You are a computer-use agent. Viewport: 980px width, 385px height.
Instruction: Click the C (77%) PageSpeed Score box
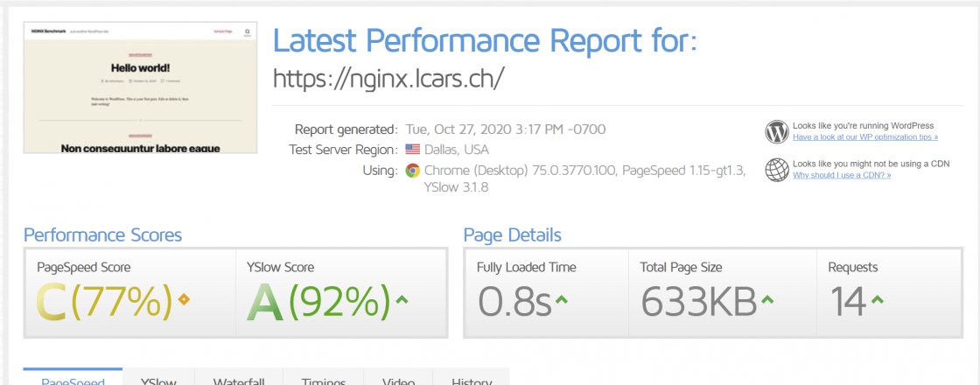129,293
